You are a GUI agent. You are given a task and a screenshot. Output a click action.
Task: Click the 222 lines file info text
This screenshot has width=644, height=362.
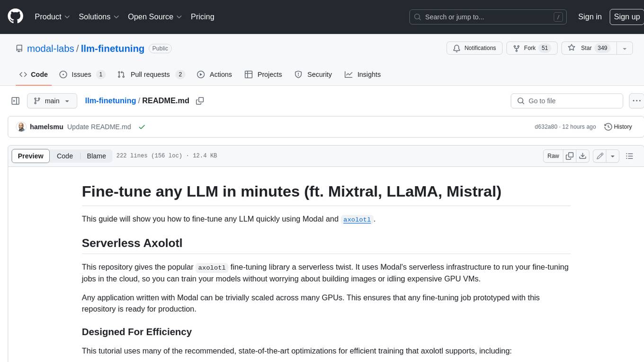click(167, 156)
